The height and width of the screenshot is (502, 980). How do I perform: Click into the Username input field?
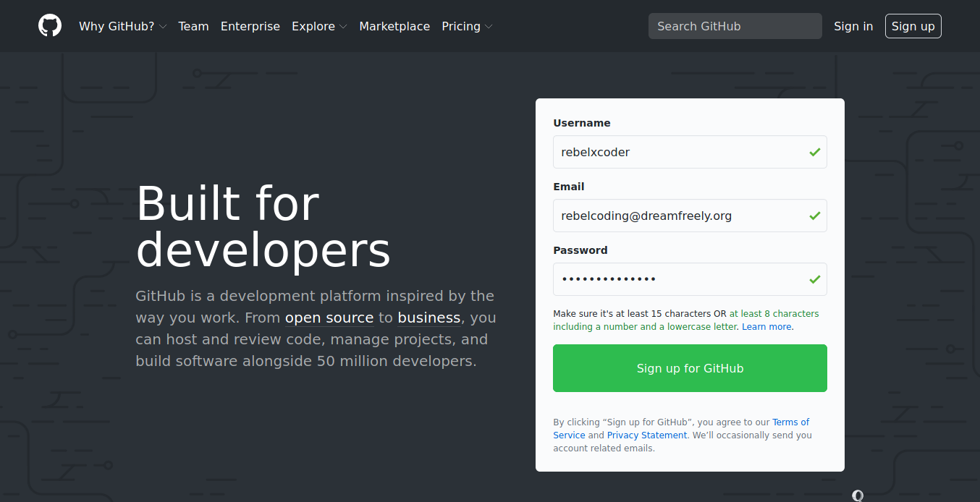click(680, 153)
